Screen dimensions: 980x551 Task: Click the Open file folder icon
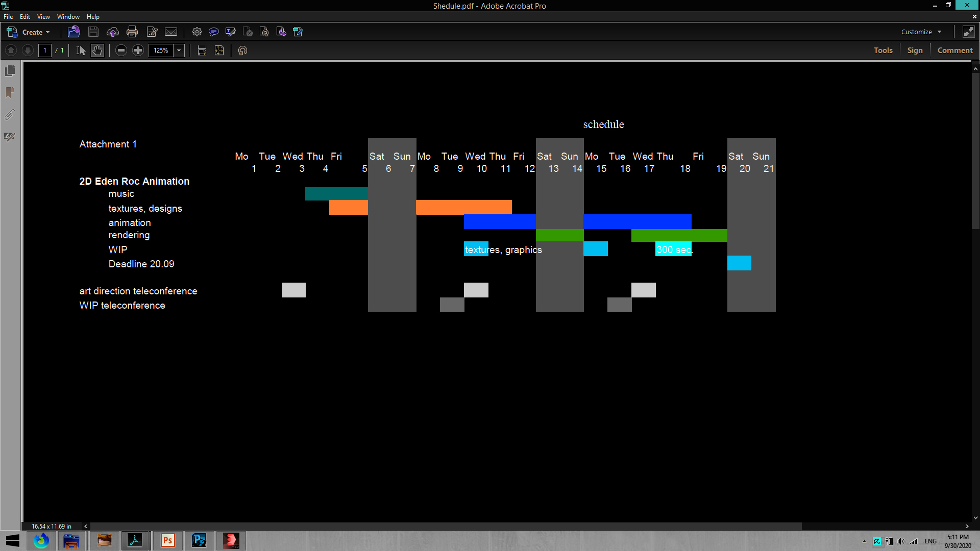(x=73, y=32)
